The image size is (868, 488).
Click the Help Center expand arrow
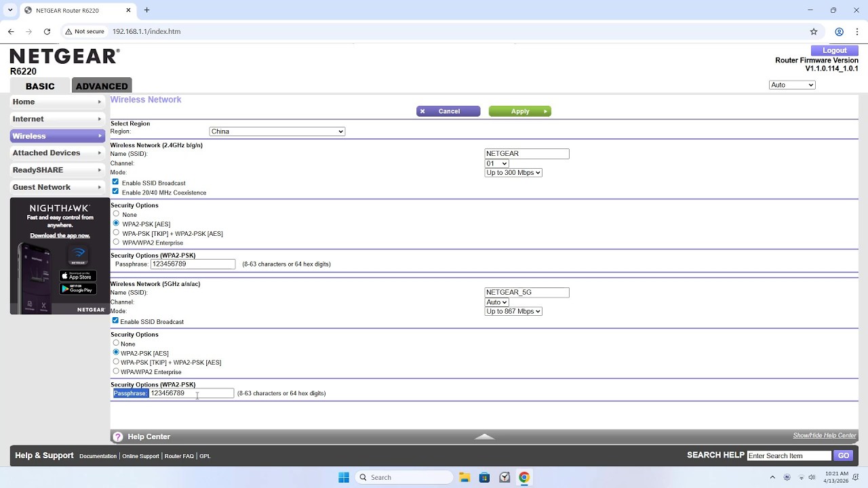484,436
